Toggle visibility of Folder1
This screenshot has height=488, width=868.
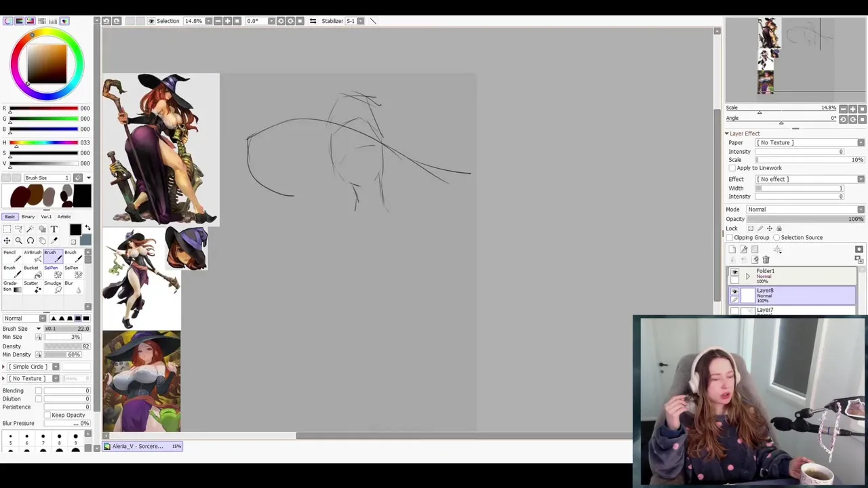click(734, 272)
